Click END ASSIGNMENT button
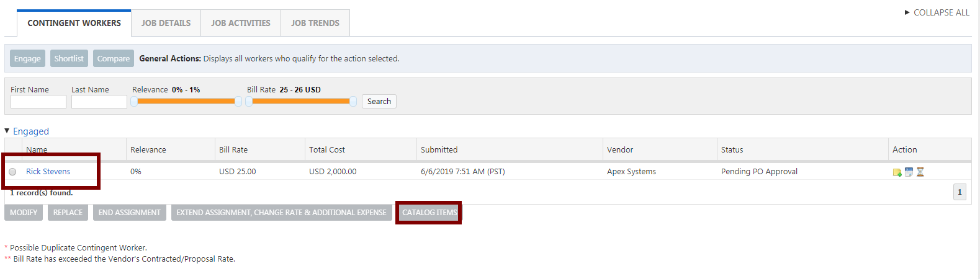980x279 pixels. tap(130, 213)
